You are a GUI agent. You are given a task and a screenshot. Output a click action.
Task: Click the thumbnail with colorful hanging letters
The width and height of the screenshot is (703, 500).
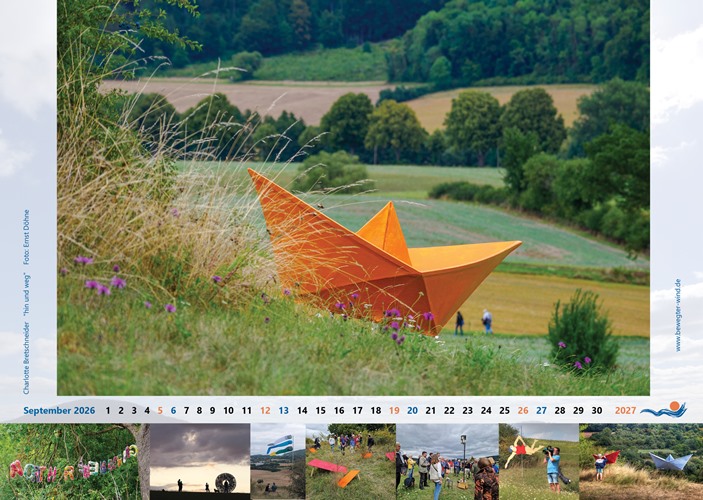[x=70, y=462]
